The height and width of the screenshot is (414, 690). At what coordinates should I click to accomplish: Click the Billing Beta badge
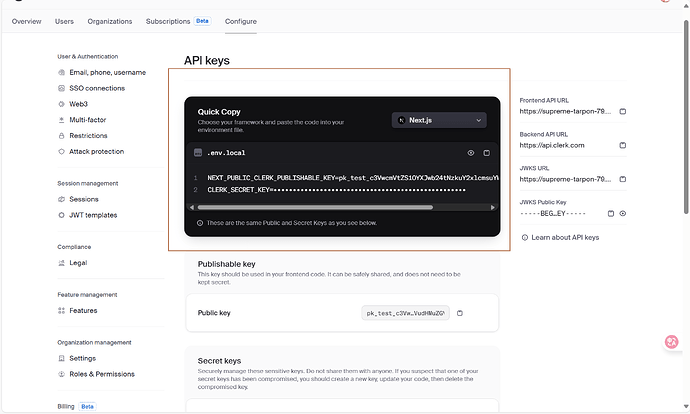(87, 406)
